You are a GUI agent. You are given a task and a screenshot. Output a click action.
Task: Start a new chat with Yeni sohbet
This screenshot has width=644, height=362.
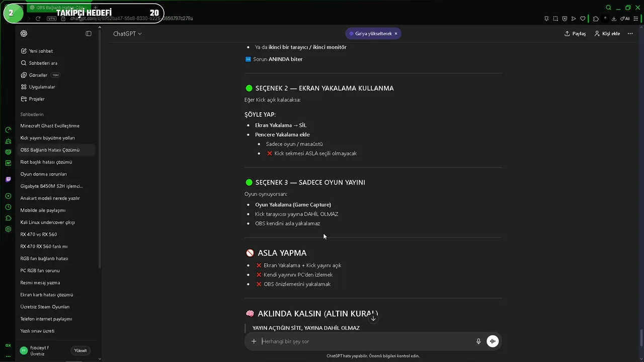pos(37,51)
